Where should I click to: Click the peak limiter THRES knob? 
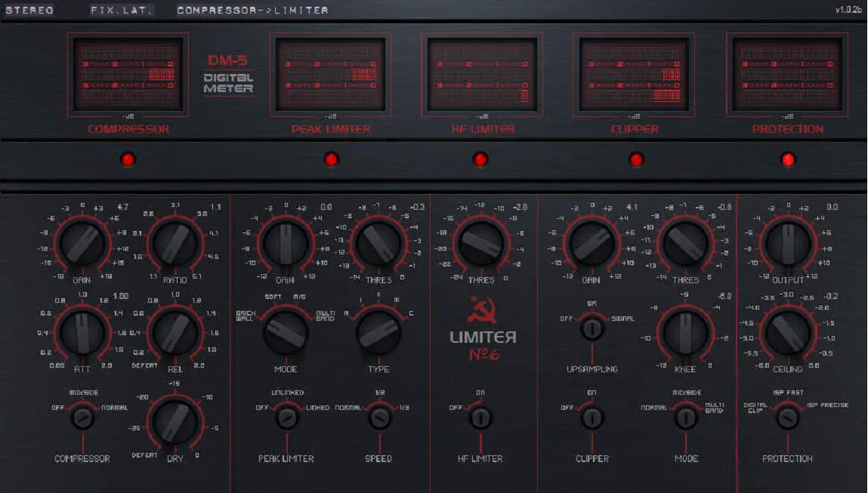click(378, 244)
